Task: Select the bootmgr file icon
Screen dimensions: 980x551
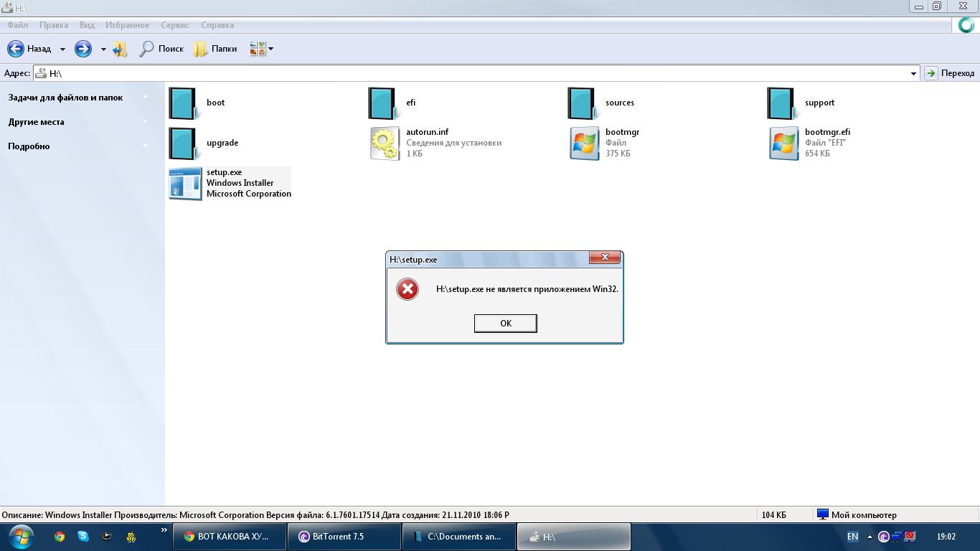Action: [x=584, y=143]
